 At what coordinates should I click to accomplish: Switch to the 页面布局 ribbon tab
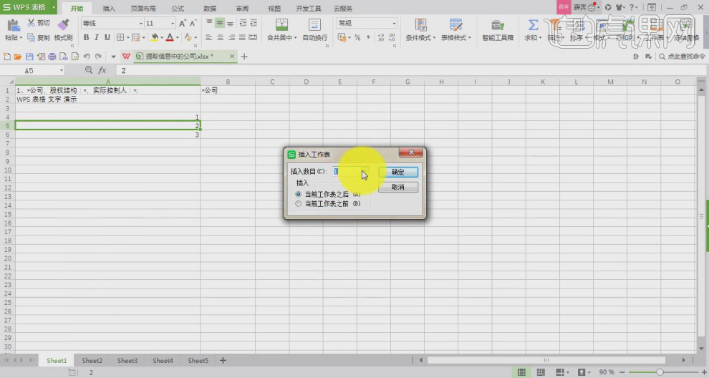click(143, 9)
